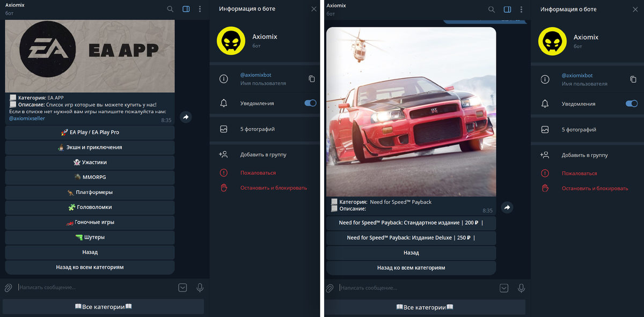Click attach paperclip in right chat

(330, 288)
